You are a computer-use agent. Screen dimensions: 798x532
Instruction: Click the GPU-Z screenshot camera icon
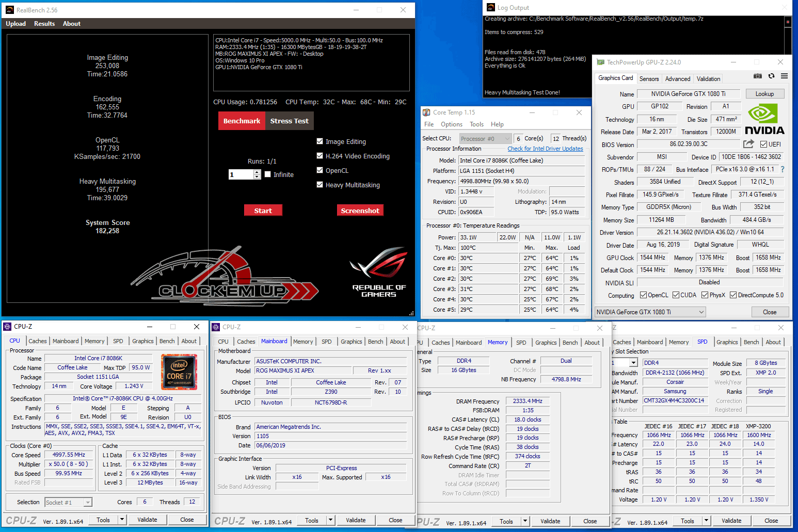[757, 76]
